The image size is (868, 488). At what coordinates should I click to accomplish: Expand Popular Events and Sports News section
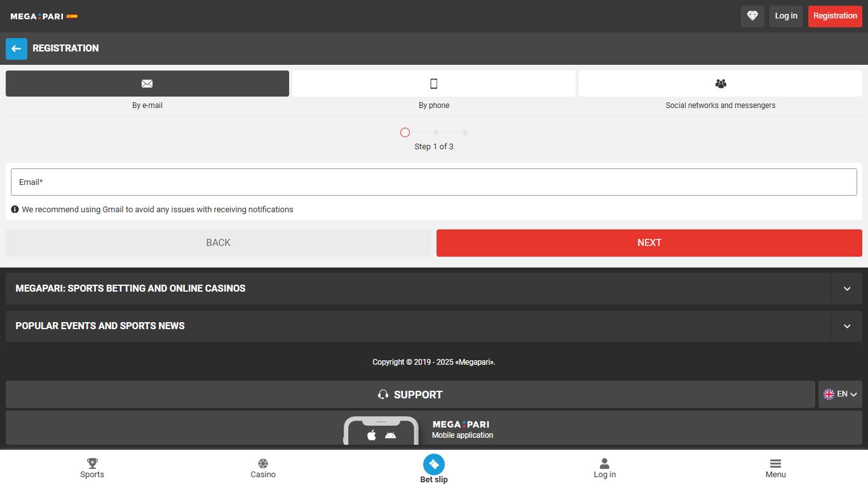point(434,326)
